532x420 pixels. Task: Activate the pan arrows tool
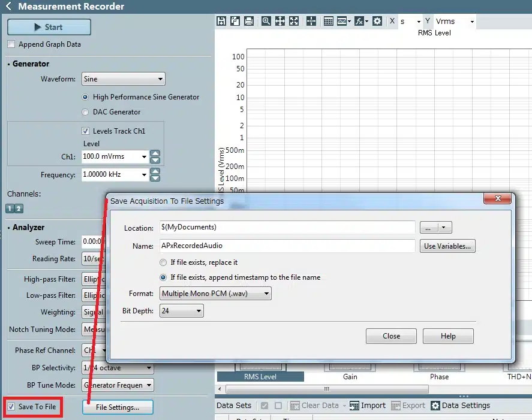pyautogui.click(x=279, y=21)
